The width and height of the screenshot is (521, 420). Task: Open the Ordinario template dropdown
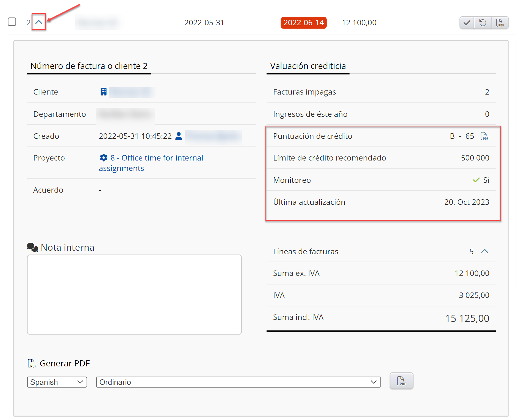pos(238,382)
